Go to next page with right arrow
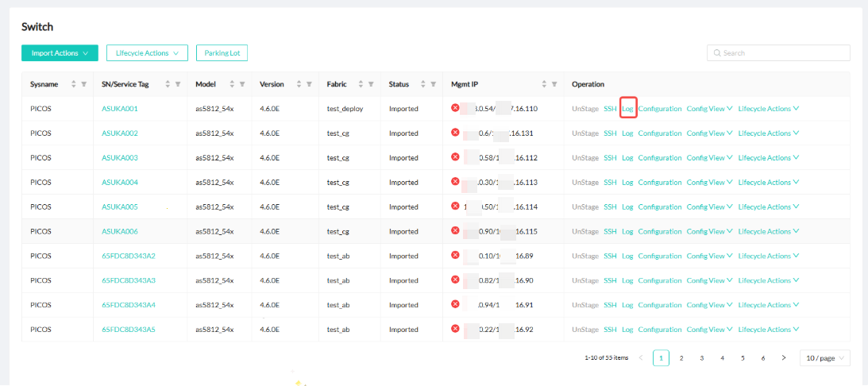Viewport: 868px width, 386px height. [x=784, y=358]
